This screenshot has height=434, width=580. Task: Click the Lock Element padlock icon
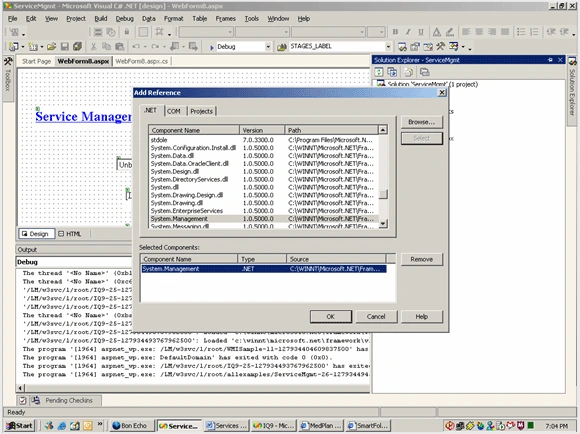(x=127, y=32)
